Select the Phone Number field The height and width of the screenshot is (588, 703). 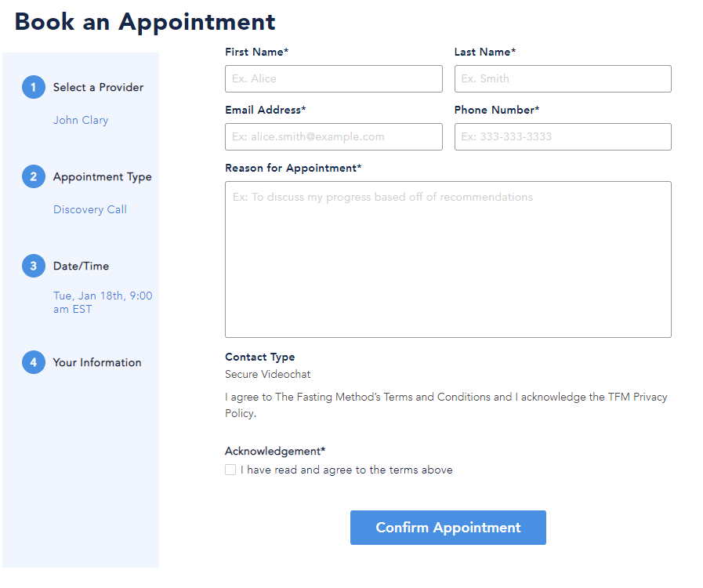tap(562, 136)
